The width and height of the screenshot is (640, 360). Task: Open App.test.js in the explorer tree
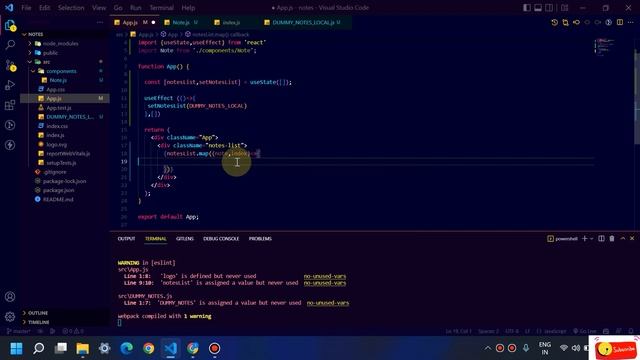coord(65,108)
